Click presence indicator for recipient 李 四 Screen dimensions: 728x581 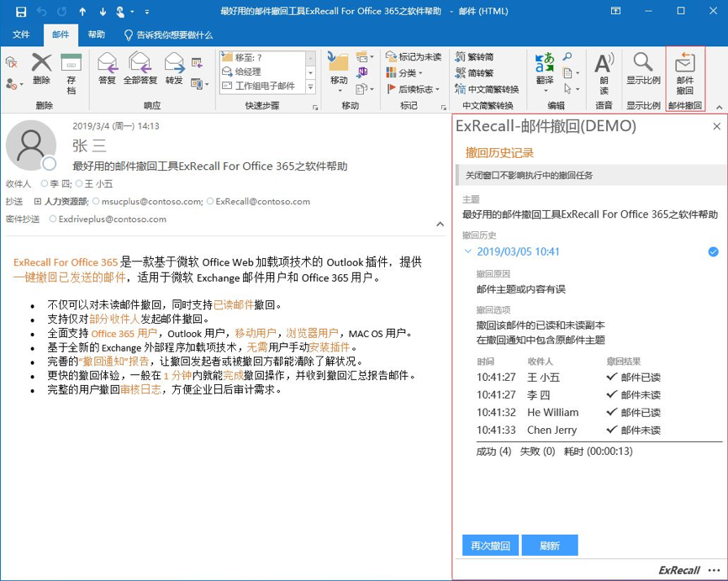click(44, 184)
